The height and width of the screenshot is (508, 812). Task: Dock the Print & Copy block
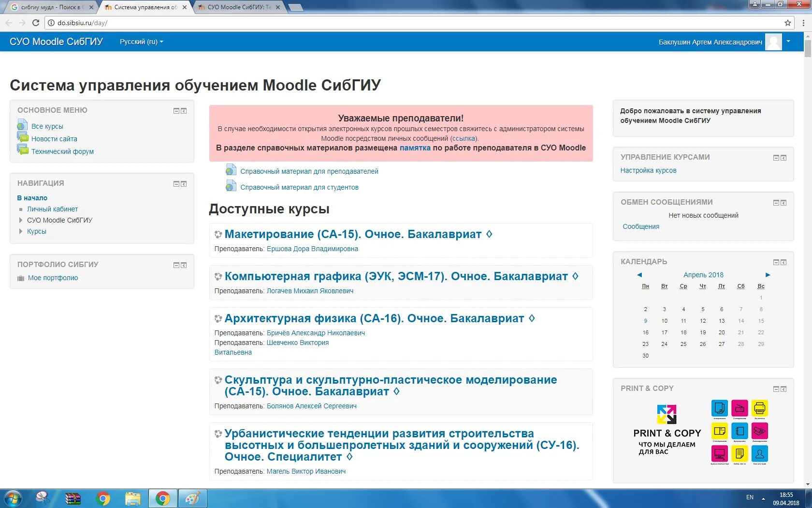[x=783, y=389]
